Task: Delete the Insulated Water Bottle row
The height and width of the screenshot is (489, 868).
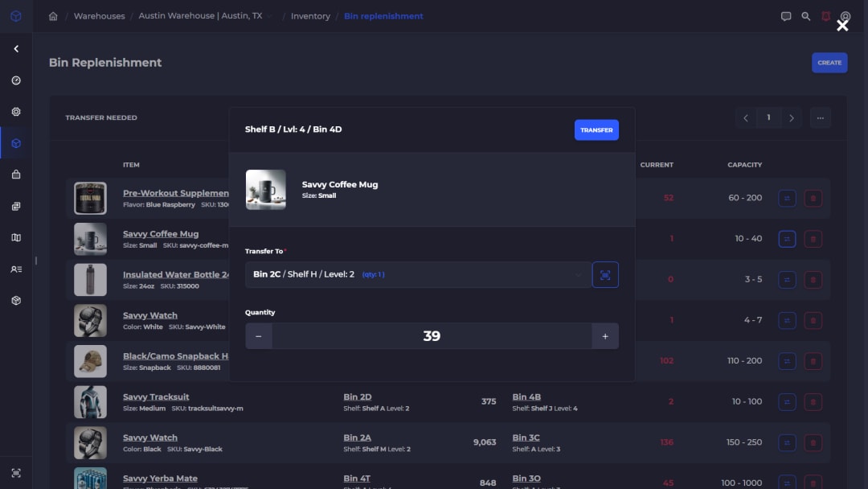Action: click(813, 280)
